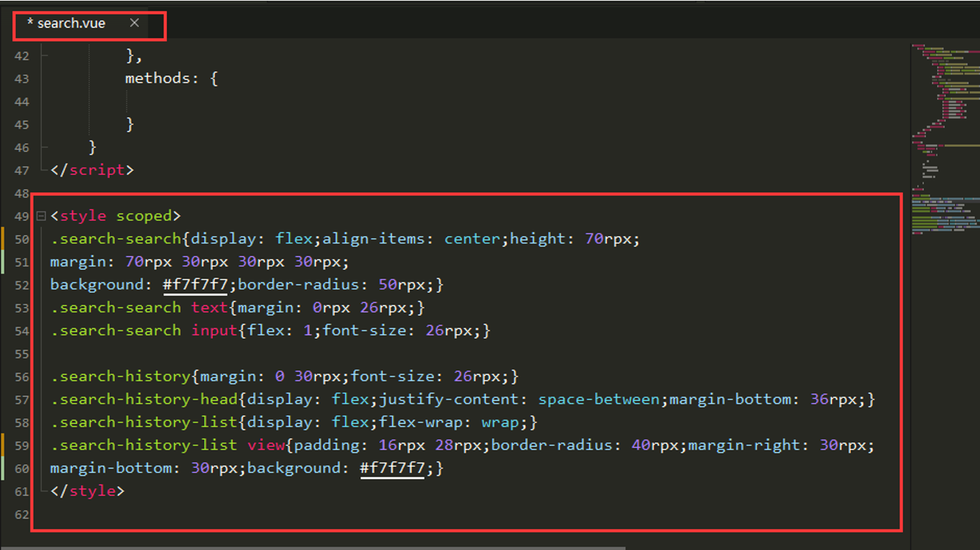Click the '#f7f7f7' color value on line 60
This screenshot has width=980, height=550.
tap(392, 468)
